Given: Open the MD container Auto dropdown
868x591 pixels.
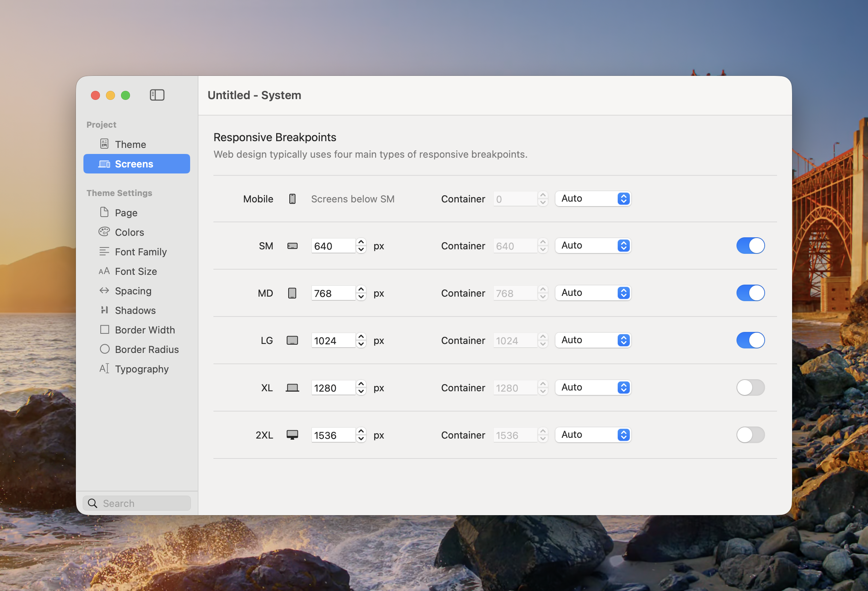Looking at the screenshot, I should pyautogui.click(x=593, y=293).
